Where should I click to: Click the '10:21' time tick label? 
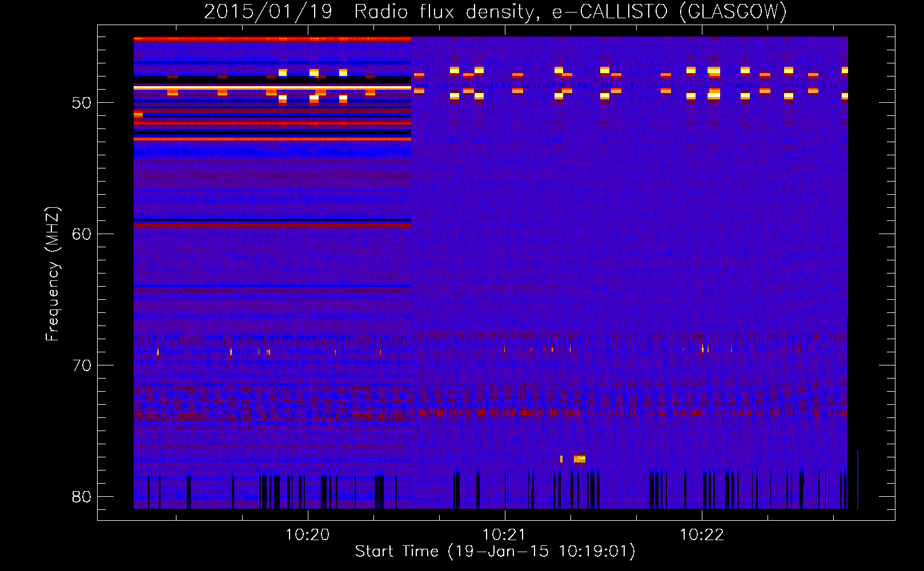tap(505, 534)
